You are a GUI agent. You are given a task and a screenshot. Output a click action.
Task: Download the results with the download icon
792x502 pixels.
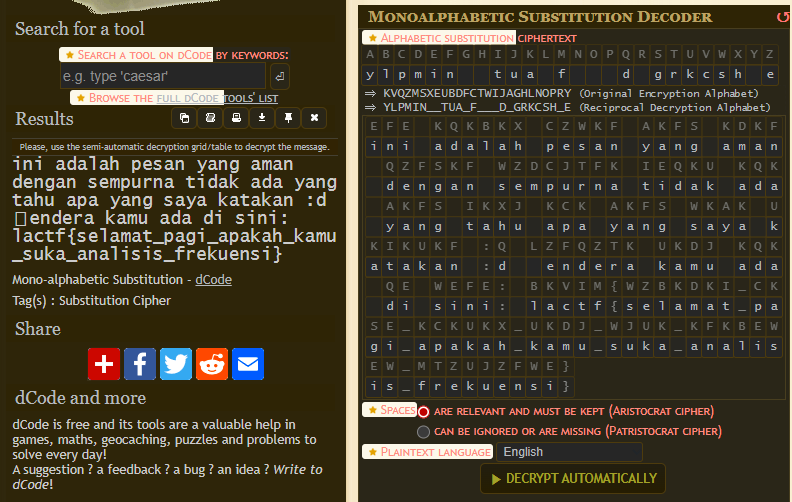click(262, 118)
